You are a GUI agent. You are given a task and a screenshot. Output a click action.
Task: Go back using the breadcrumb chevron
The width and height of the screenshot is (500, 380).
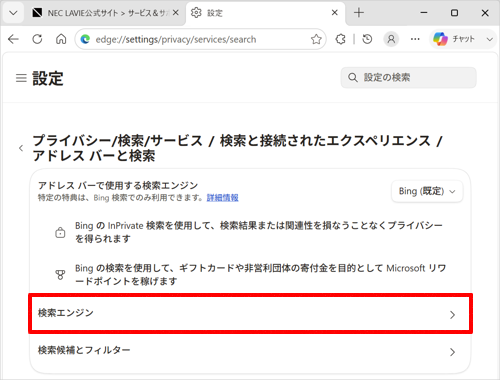tap(21, 148)
